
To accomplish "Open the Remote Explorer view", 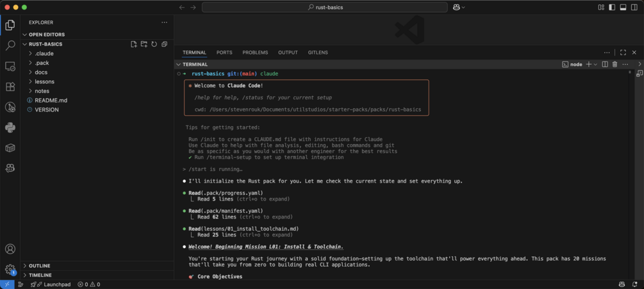I will [10, 66].
